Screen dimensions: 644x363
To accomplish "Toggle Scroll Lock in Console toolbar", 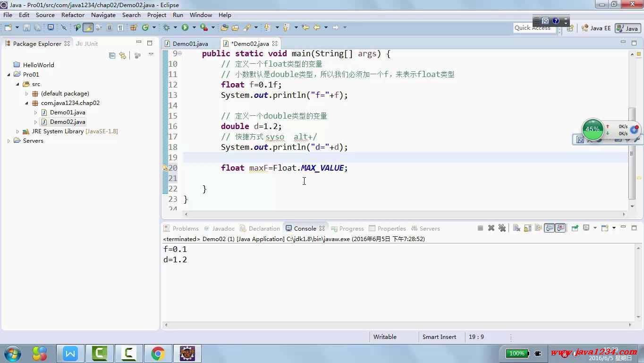I will (527, 228).
